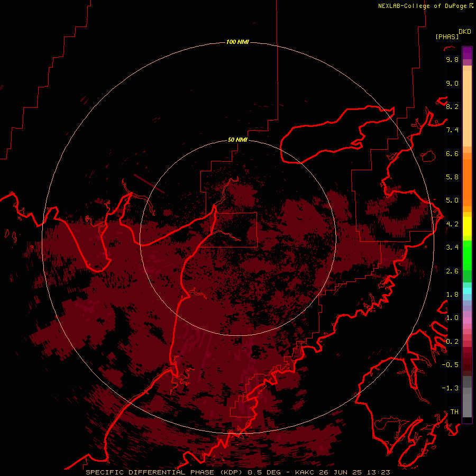Click the 50 NMI range ring label
Viewport: 476px width, 476px height.
point(237,140)
